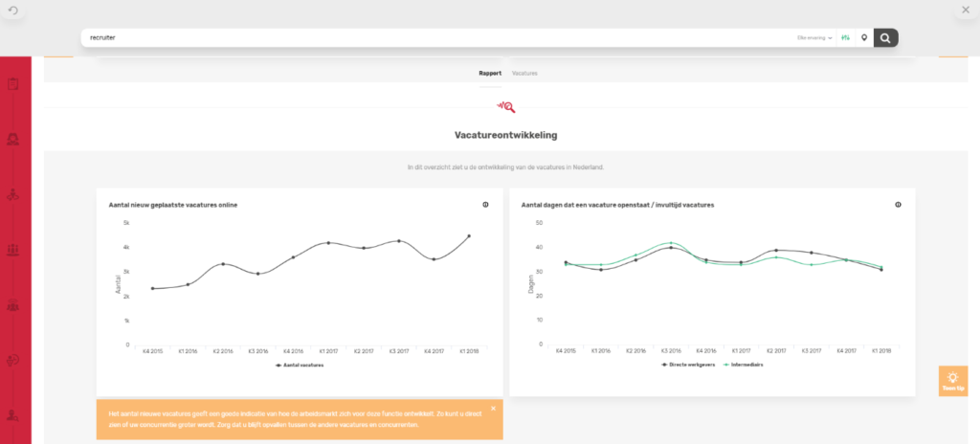This screenshot has height=444, width=980.
Task: Click the 'K4 2017' label under the Dagen chart
Action: (x=846, y=351)
